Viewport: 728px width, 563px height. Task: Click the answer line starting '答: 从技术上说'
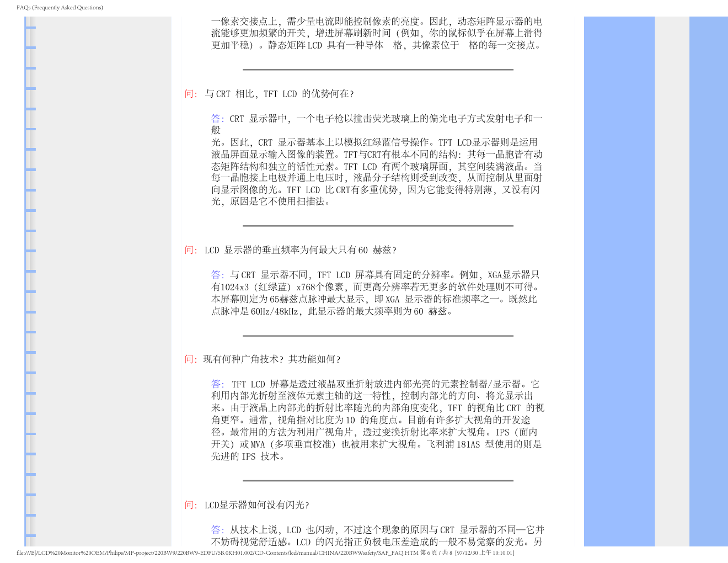378,529
